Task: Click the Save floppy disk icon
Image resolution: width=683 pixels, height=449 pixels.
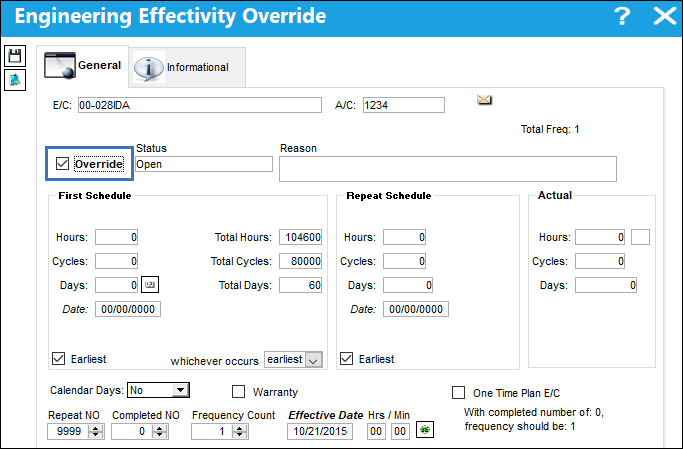Action: click(x=15, y=56)
